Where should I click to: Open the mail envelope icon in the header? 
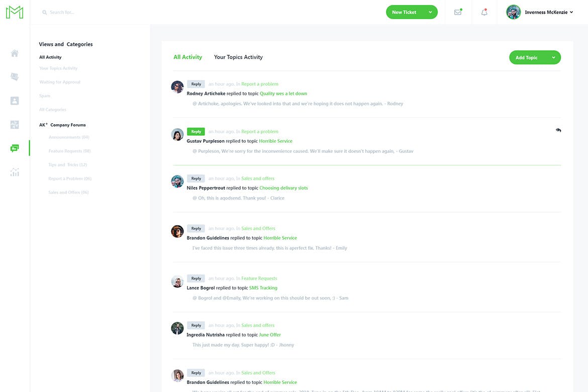tap(458, 12)
